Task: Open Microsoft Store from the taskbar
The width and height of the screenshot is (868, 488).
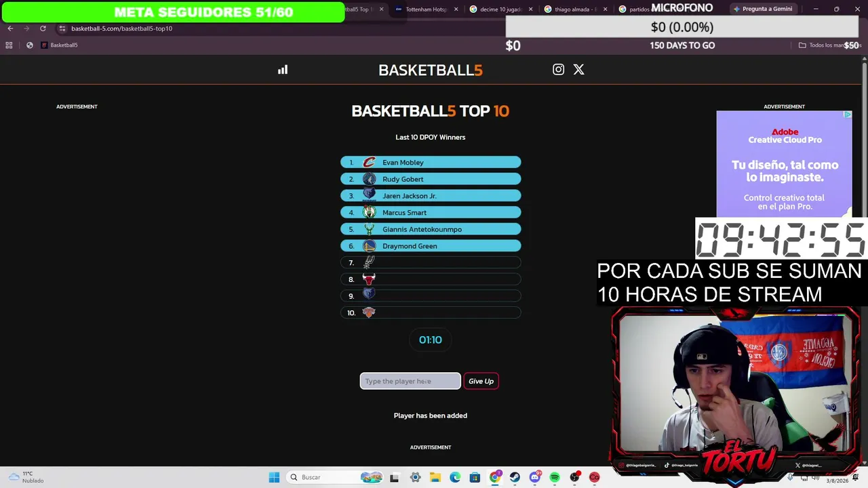Action: point(475,477)
